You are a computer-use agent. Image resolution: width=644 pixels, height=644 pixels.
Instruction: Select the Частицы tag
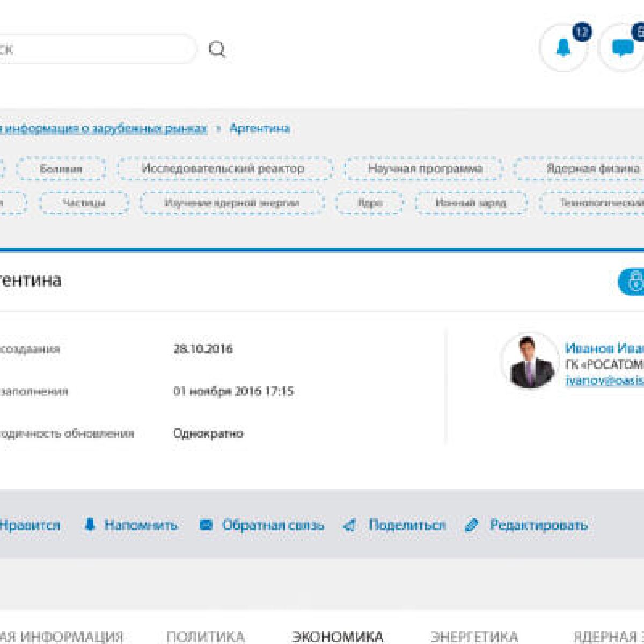click(84, 203)
